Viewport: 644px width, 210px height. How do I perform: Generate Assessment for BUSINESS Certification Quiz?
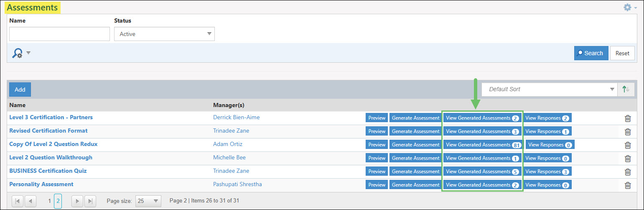(416, 172)
